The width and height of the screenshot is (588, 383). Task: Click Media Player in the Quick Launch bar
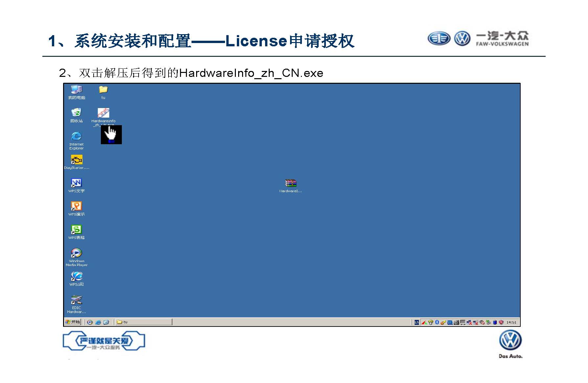tap(90, 322)
